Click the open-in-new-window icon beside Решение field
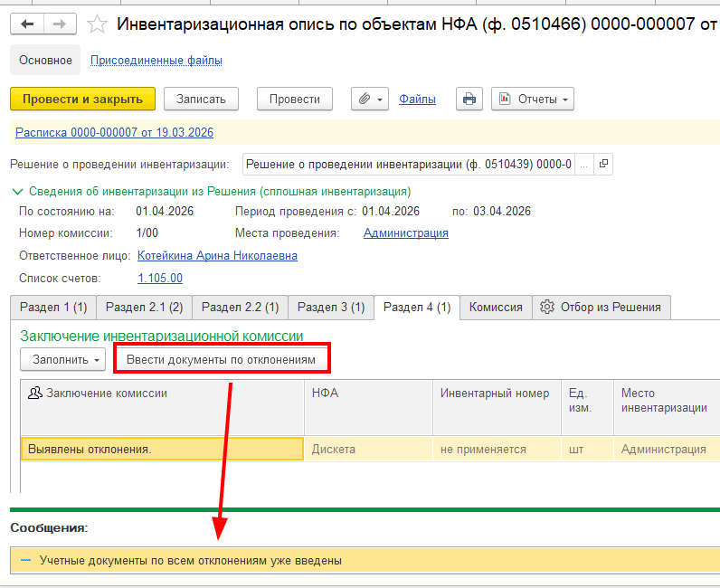Image resolution: width=720 pixels, height=588 pixels. (603, 164)
